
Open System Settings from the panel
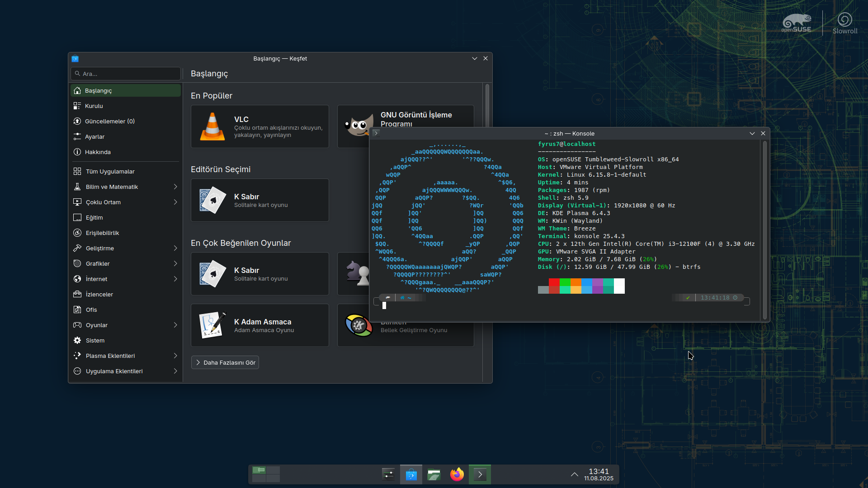click(x=388, y=474)
